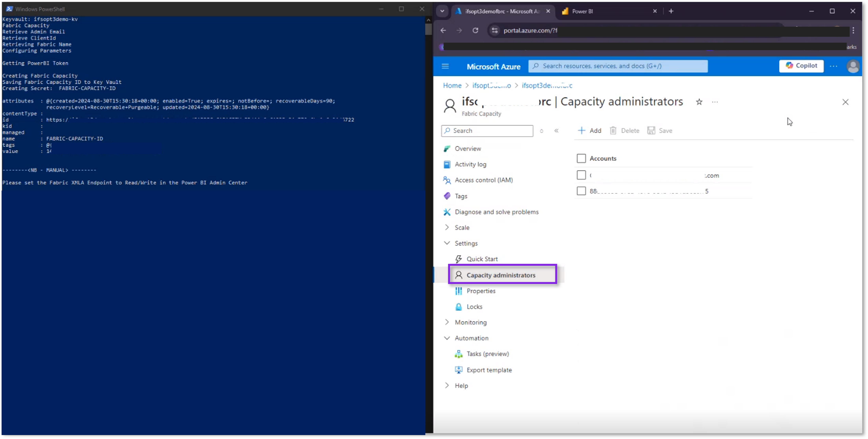Click the Diagnose wrench icon
868x439 pixels.
447,212
